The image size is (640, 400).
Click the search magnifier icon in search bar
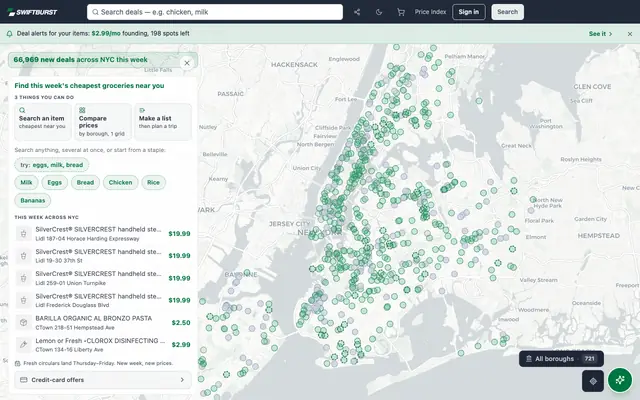tap(95, 12)
